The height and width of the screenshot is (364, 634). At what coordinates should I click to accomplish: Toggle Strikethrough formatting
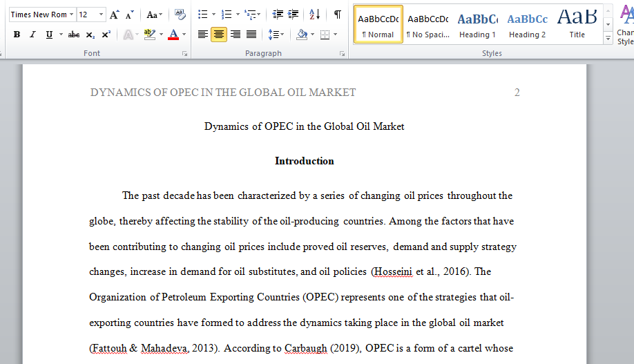(x=74, y=35)
